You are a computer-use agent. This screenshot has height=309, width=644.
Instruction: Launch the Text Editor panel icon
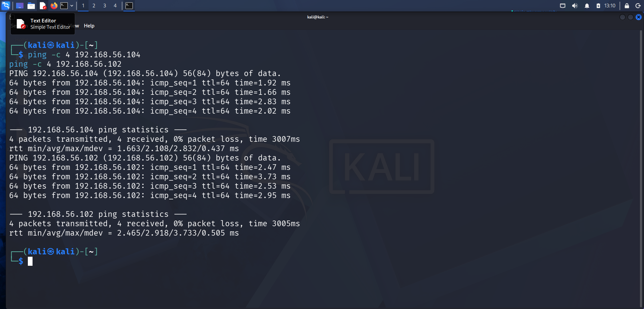click(x=43, y=6)
